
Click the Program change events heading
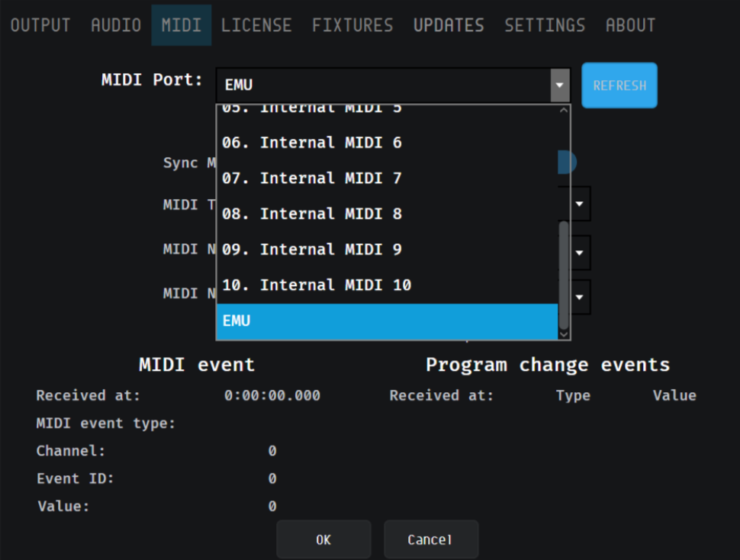pos(548,365)
